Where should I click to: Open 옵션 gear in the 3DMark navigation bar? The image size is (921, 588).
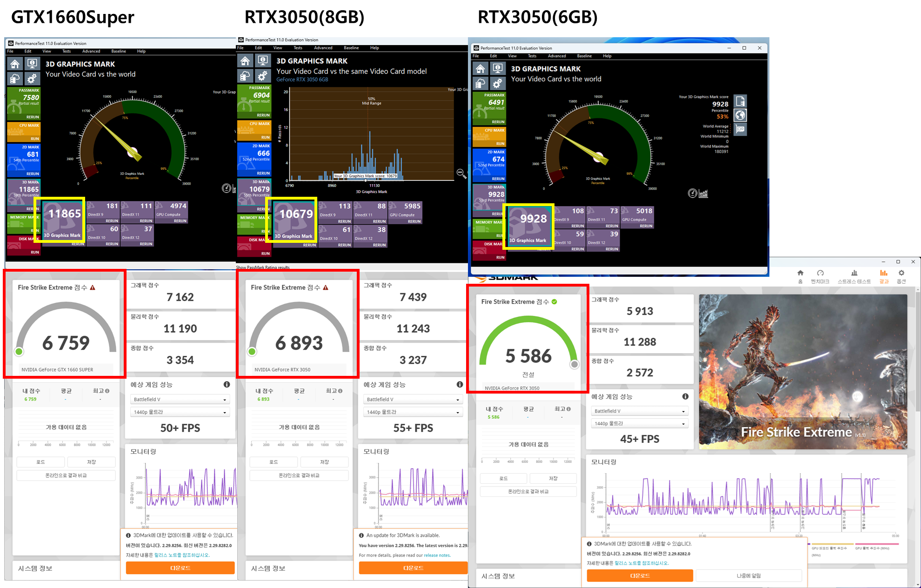pyautogui.click(x=901, y=276)
